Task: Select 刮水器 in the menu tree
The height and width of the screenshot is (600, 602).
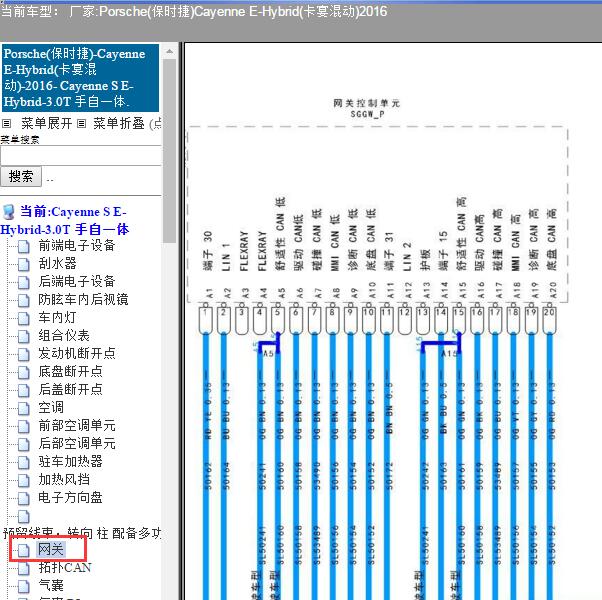Action: (x=57, y=263)
